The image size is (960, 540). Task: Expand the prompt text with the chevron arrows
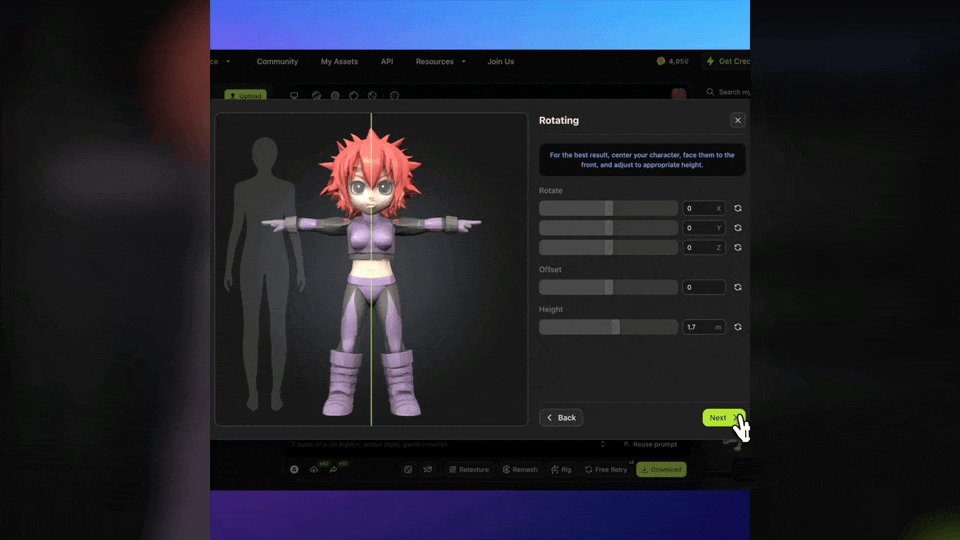(x=603, y=444)
